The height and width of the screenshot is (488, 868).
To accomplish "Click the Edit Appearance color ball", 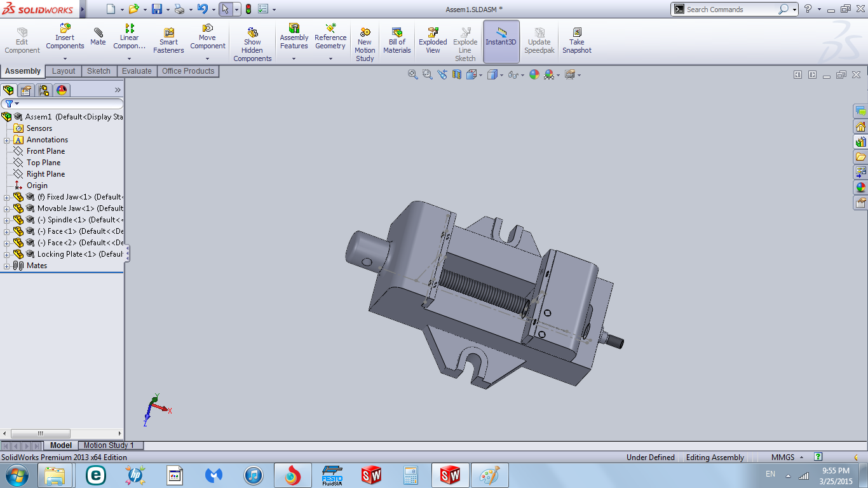I will click(534, 74).
